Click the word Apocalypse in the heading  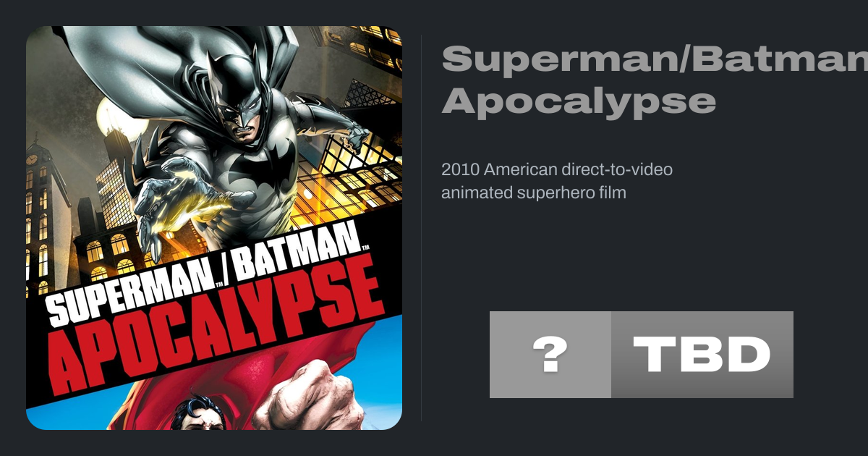coord(579,101)
